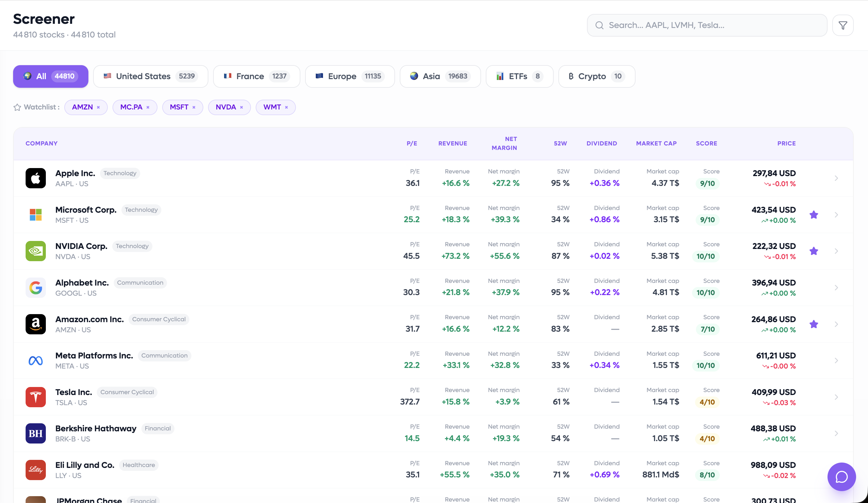Open Berkshire Hathaway row chevron

[x=836, y=433]
